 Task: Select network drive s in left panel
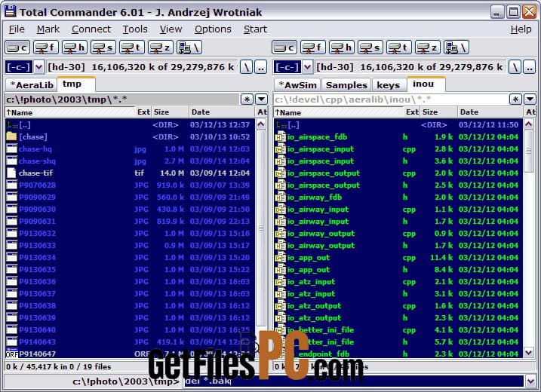coord(103,47)
